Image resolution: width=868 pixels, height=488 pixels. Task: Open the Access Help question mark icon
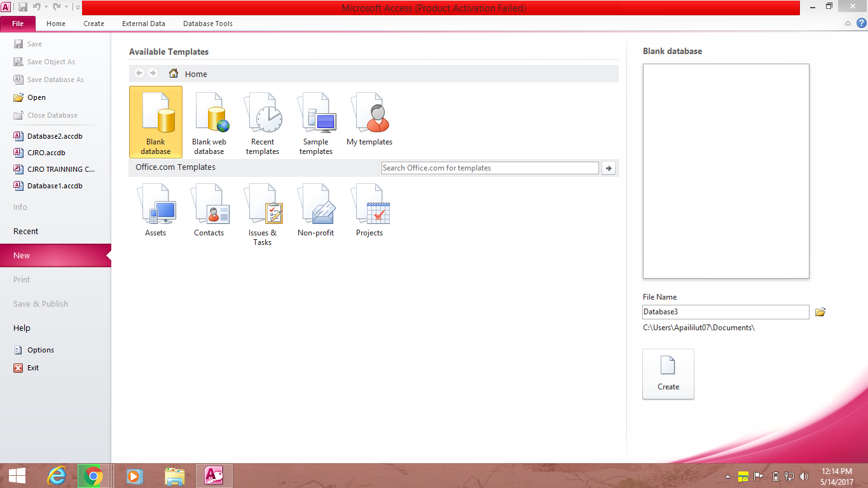(861, 23)
